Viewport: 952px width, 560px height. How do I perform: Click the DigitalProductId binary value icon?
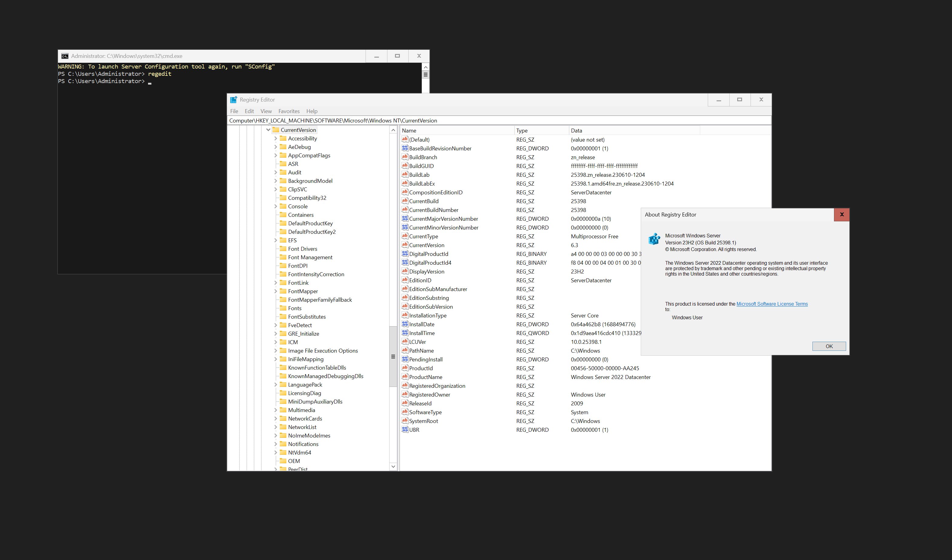click(405, 254)
